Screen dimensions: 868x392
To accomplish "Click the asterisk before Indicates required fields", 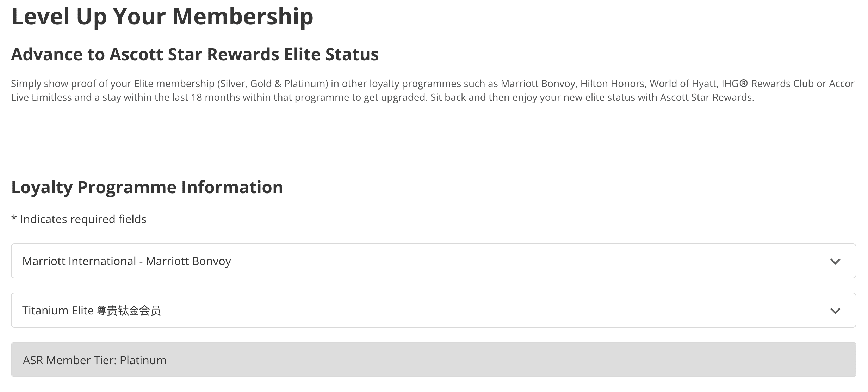I will point(14,219).
